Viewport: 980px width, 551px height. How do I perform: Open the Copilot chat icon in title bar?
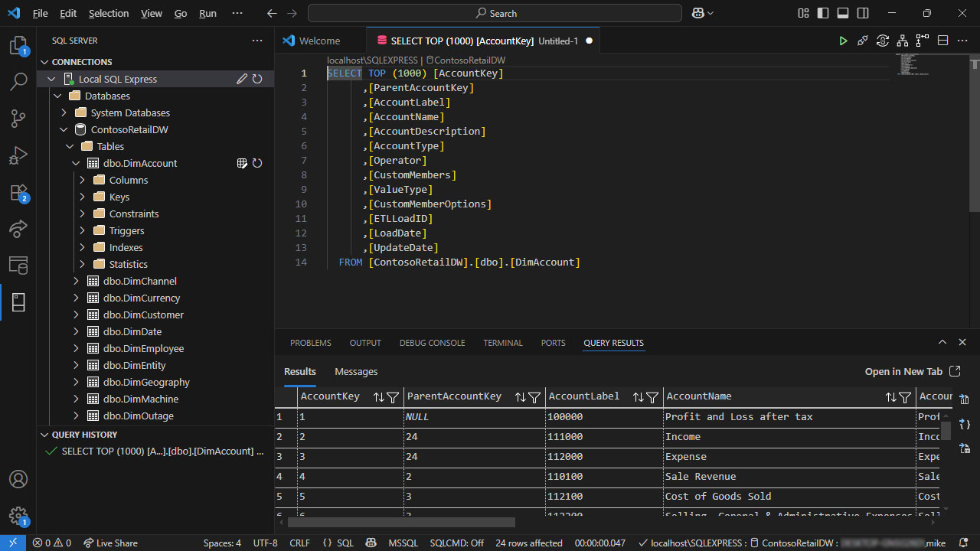click(697, 13)
